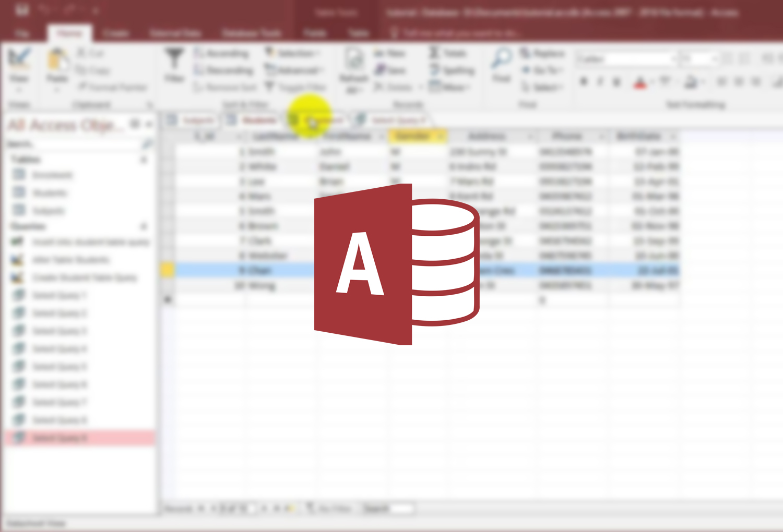Click Remove Sort in Sort & Filter

pyautogui.click(x=225, y=87)
